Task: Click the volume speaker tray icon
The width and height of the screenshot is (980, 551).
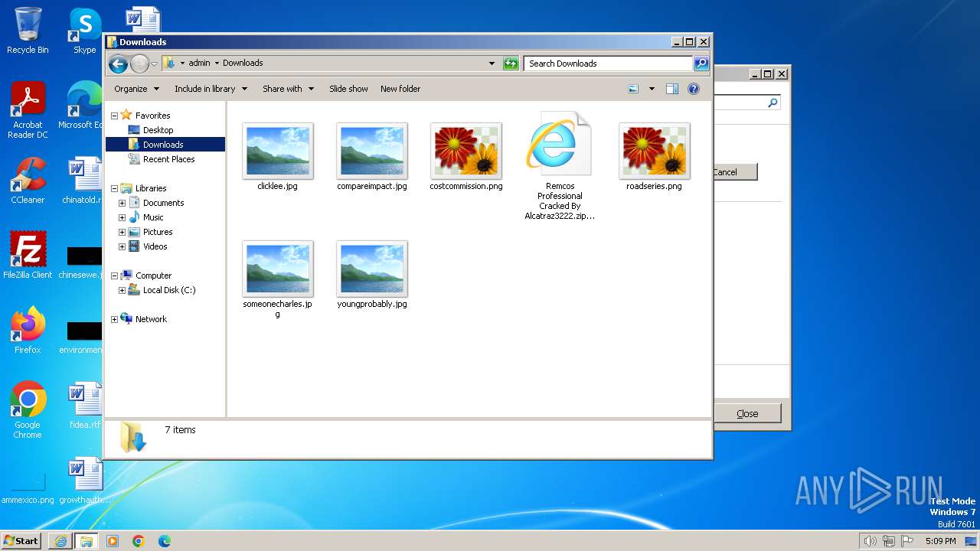Action: [x=870, y=541]
